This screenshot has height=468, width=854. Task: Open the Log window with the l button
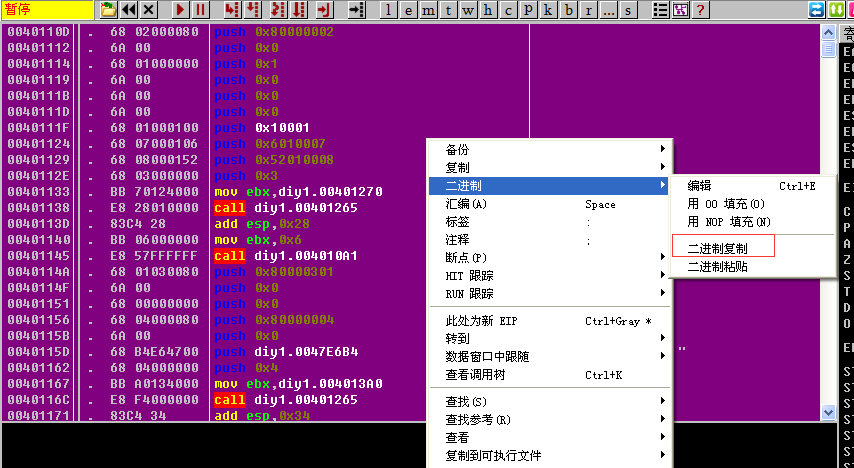click(x=388, y=9)
